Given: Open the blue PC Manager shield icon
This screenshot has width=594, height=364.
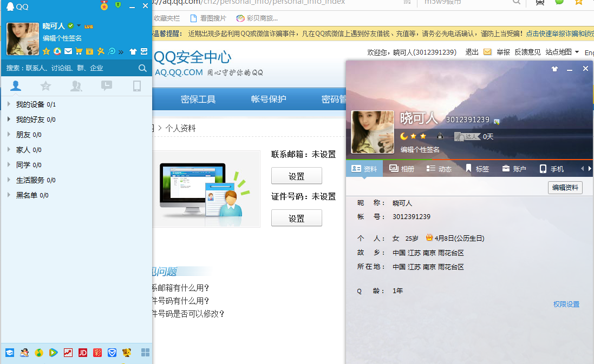Looking at the screenshot, I should point(112,353).
